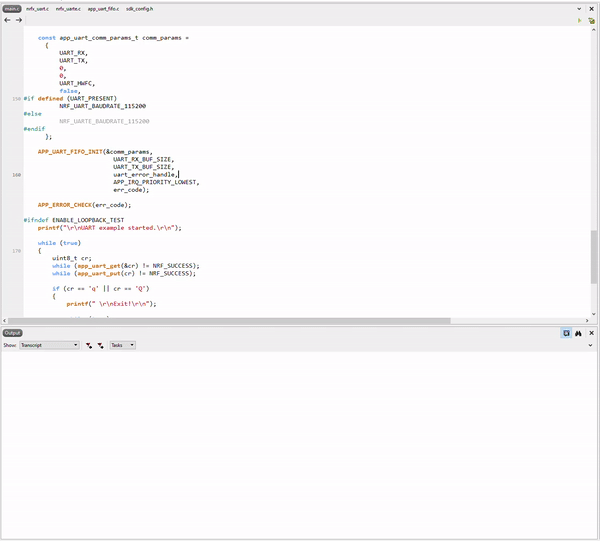Open the editor tab list dropdown chevron
This screenshot has width=600, height=541.
579,8
